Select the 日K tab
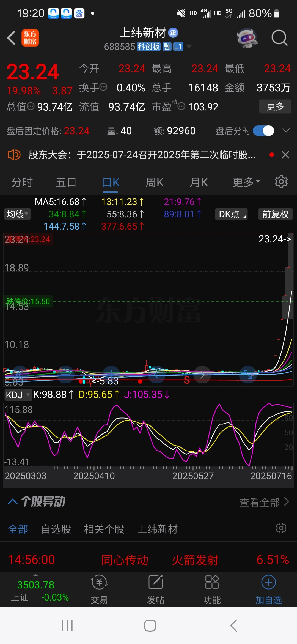 [x=111, y=182]
